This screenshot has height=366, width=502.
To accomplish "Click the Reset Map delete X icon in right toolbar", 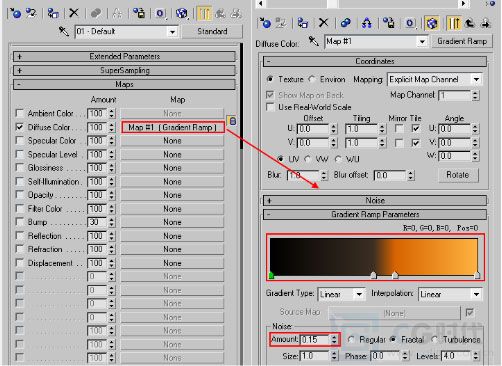I will point(323,23).
